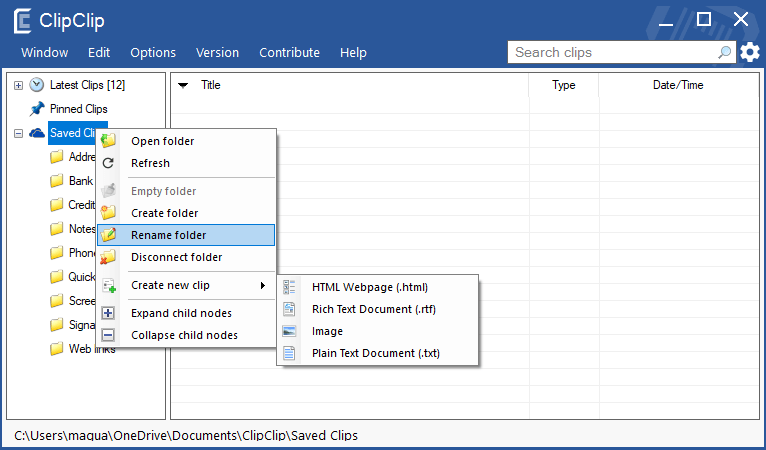Open the Title column dropdown arrow
This screenshot has width=766, height=450.
pos(183,85)
